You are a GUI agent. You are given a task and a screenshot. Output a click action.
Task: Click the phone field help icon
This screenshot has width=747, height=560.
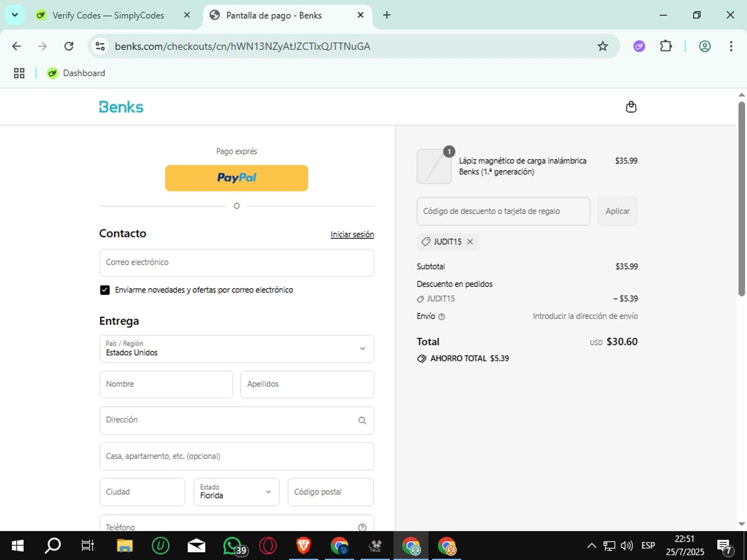(362, 527)
